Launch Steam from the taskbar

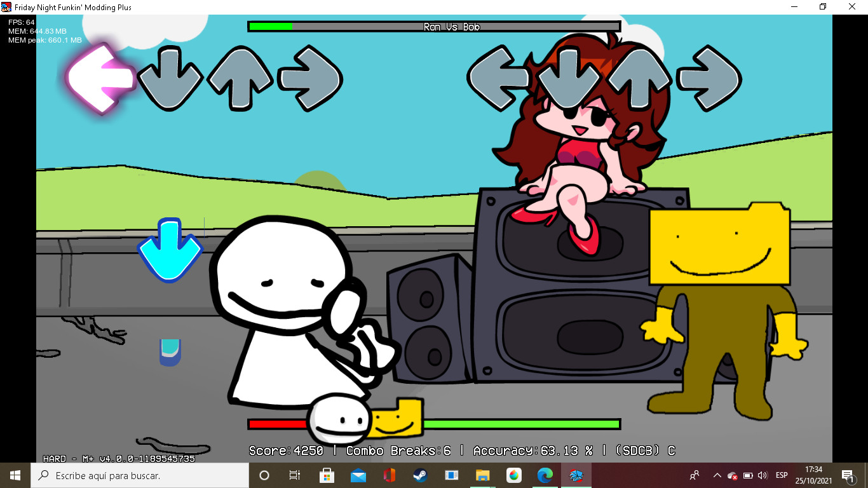[x=420, y=475]
